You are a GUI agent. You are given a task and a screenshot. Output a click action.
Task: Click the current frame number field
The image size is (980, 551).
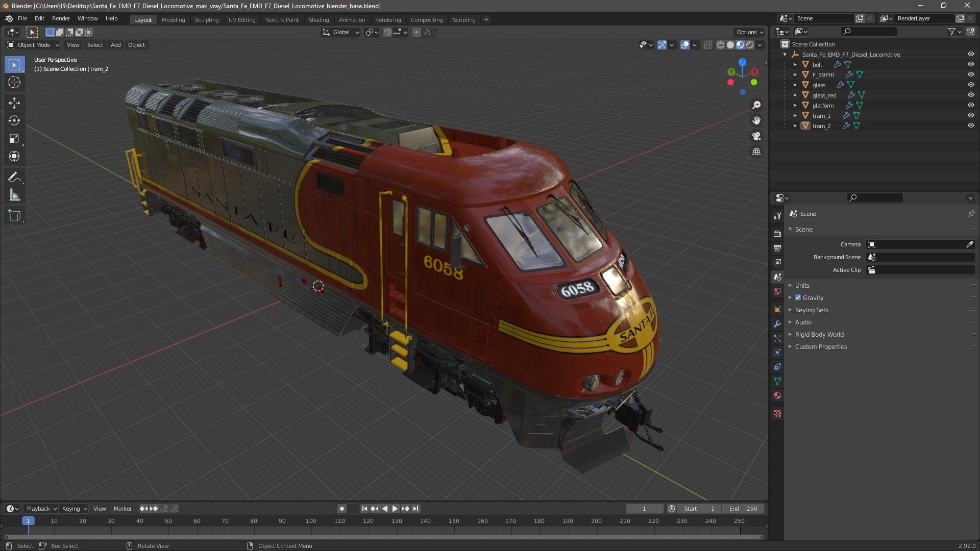[x=645, y=509]
